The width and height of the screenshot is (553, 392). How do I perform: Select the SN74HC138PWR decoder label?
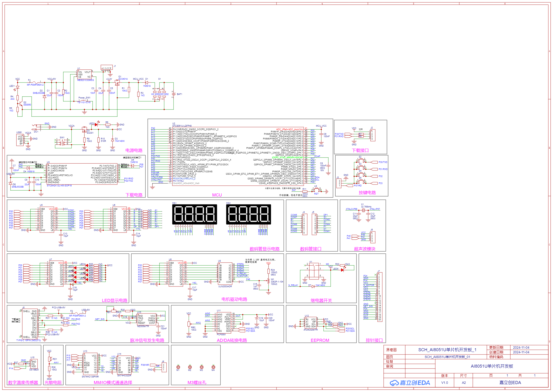90,377
